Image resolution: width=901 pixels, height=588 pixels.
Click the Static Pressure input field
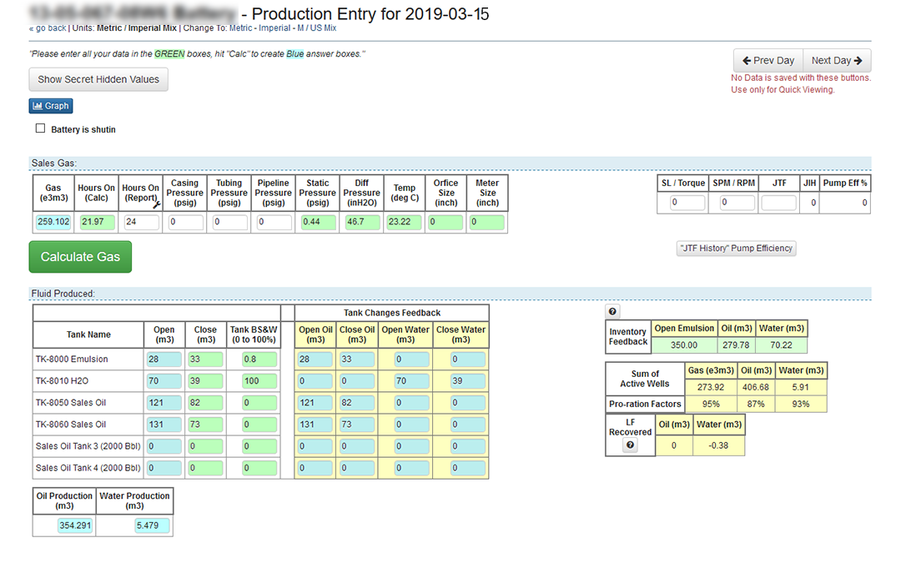point(318,223)
